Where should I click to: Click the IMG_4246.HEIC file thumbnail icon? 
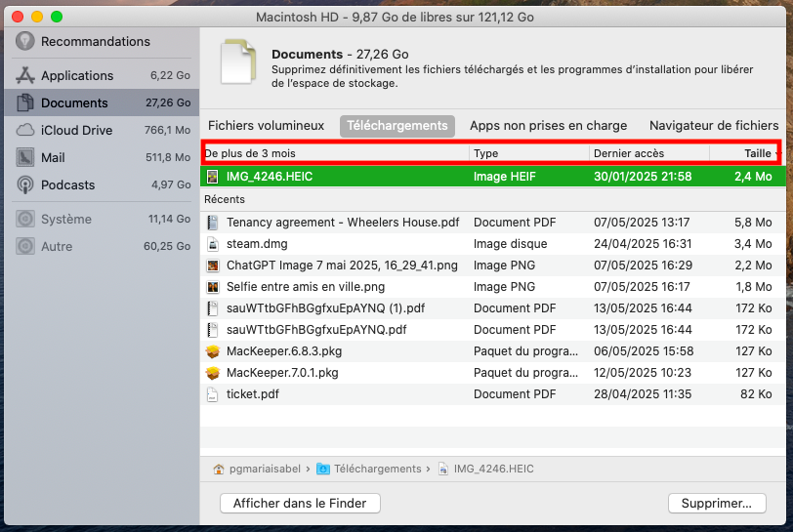click(x=213, y=177)
